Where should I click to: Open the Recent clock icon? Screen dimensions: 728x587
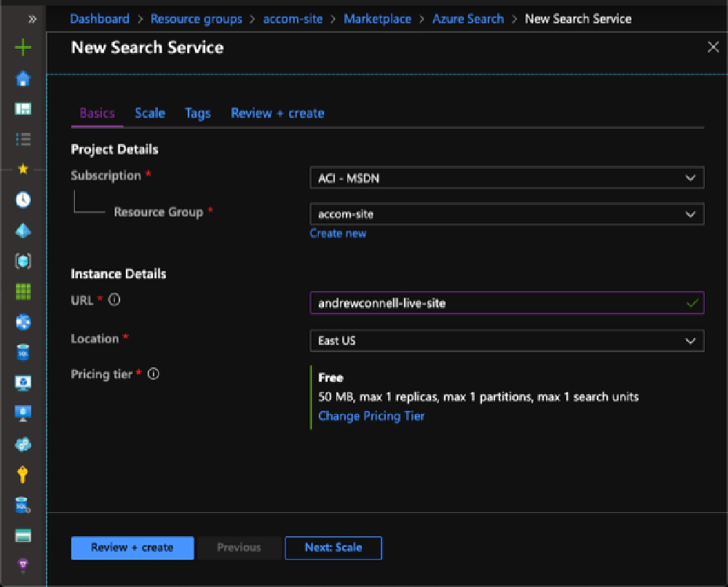coord(23,200)
